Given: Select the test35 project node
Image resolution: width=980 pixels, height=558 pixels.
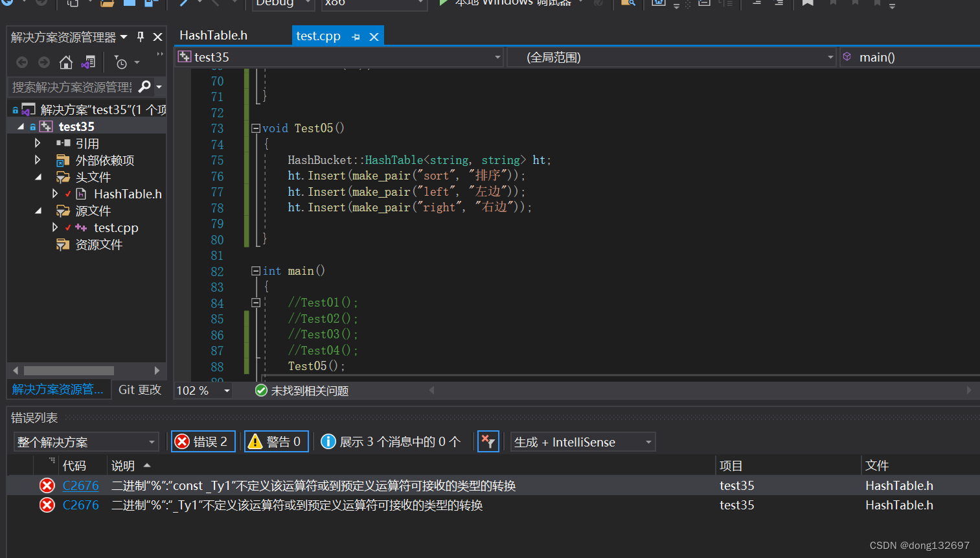Looking at the screenshot, I should (76, 126).
